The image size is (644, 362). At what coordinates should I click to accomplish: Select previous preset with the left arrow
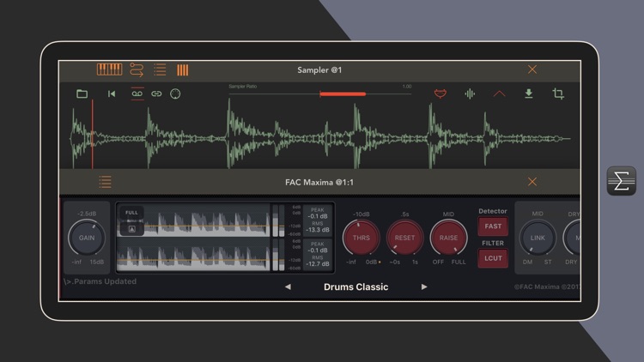[x=288, y=287]
